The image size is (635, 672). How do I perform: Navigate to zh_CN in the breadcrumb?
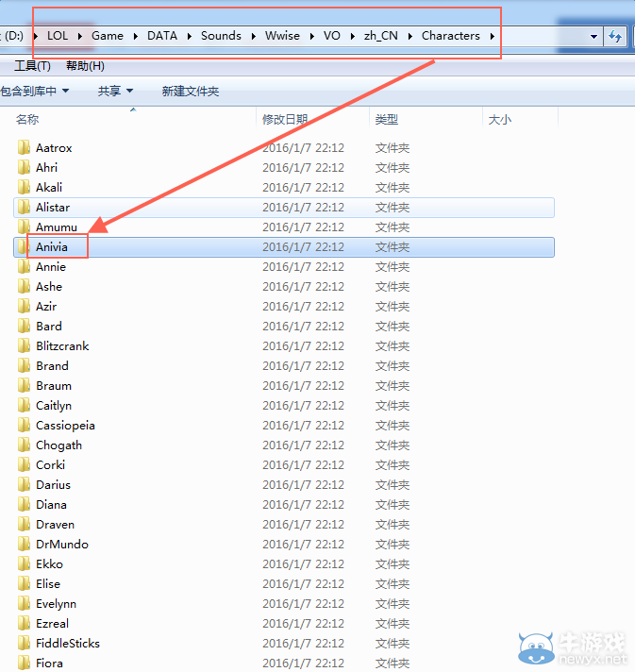point(381,36)
